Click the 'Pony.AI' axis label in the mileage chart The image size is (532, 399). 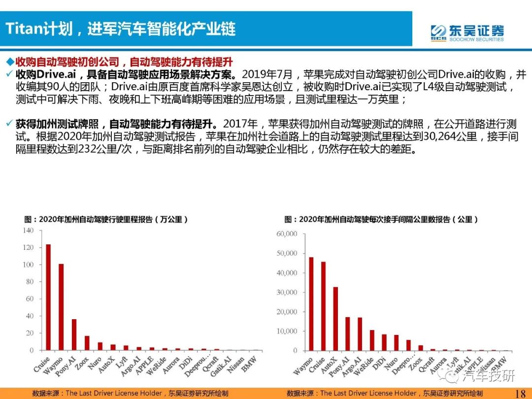[66, 366]
